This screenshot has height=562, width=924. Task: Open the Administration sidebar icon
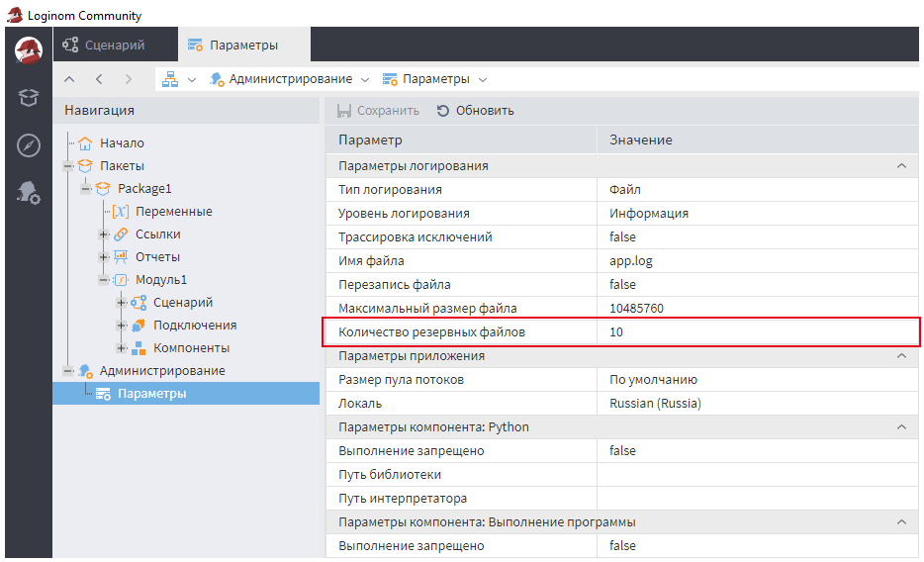(29, 193)
